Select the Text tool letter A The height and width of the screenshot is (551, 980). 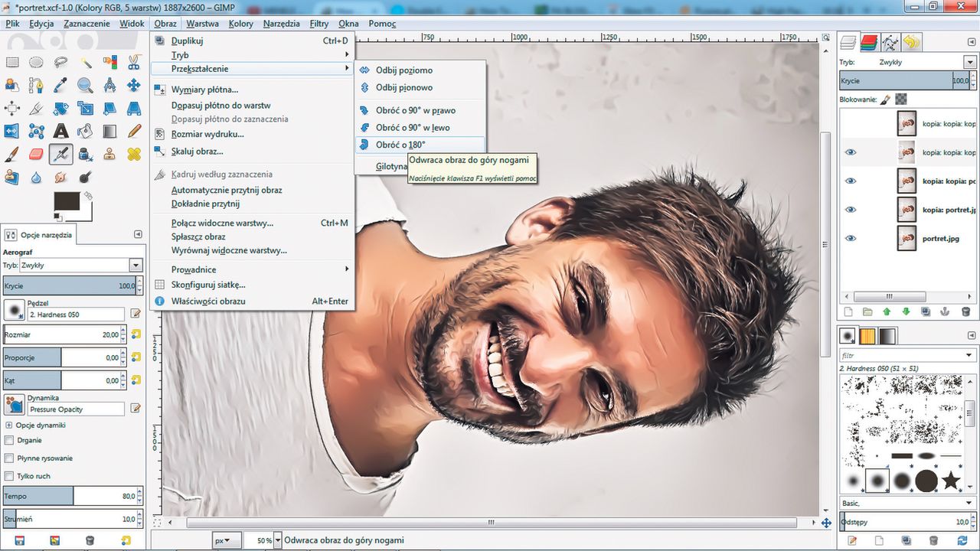click(x=60, y=131)
